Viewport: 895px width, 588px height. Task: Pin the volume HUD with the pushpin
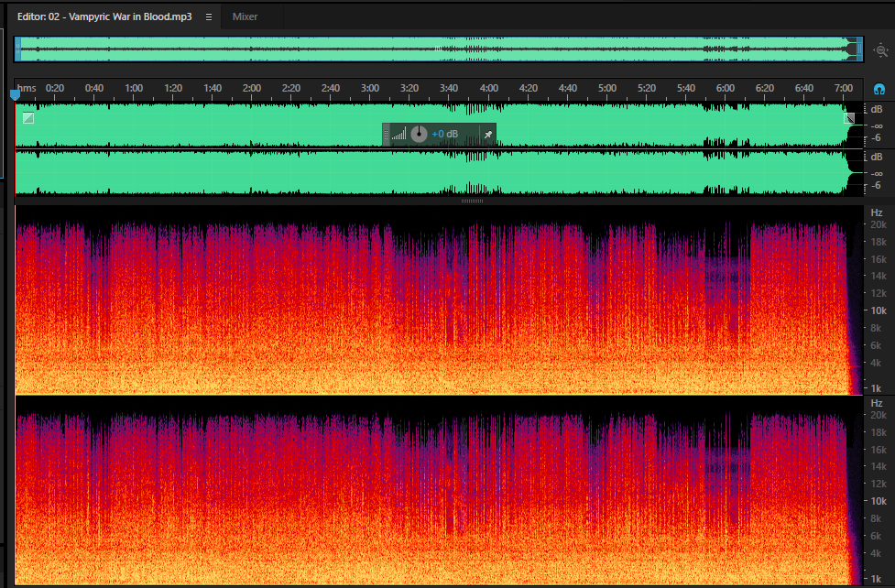[488, 135]
